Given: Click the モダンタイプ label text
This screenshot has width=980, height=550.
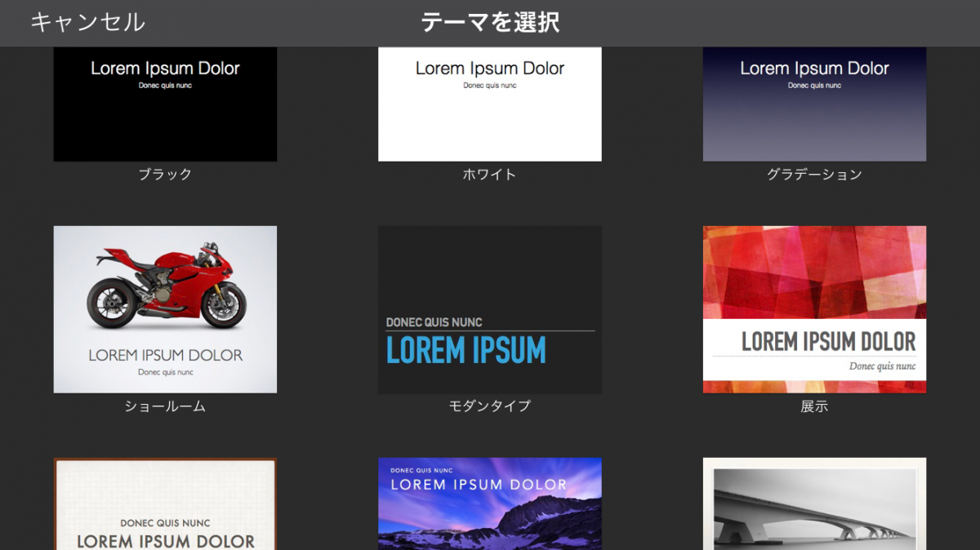Looking at the screenshot, I should pyautogui.click(x=490, y=406).
